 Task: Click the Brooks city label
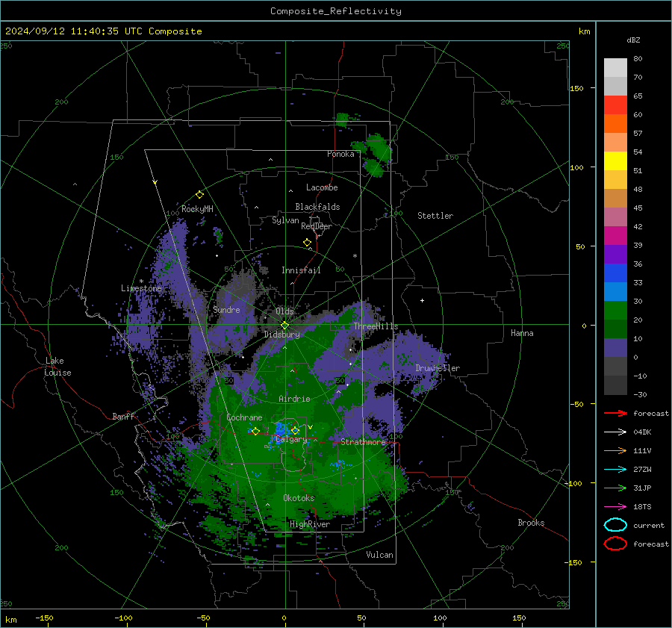coord(531,523)
